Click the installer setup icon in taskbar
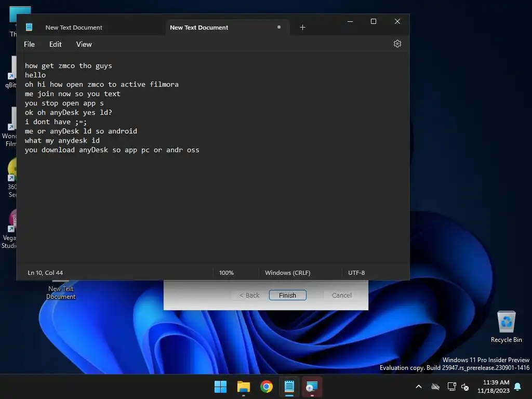 312,387
